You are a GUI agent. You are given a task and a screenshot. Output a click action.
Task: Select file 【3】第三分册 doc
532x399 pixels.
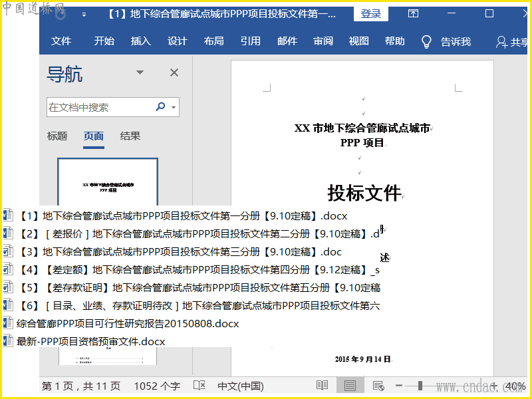(180, 252)
